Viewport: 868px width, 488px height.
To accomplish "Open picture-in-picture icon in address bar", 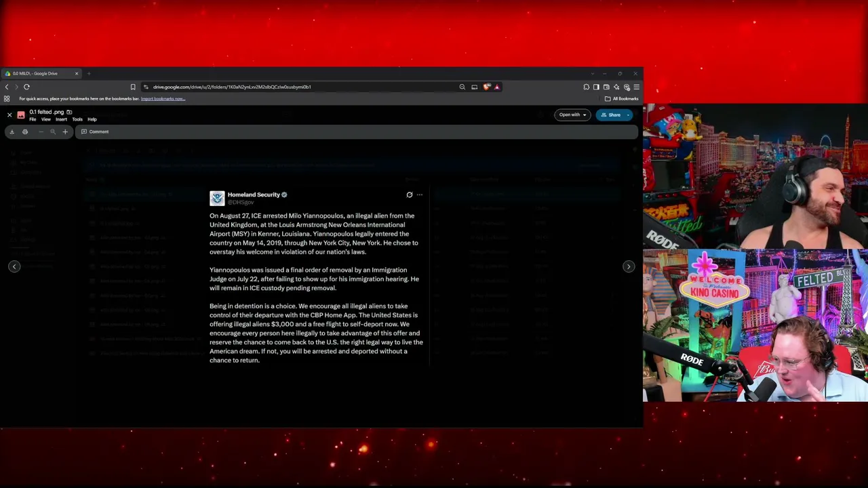I will (475, 87).
